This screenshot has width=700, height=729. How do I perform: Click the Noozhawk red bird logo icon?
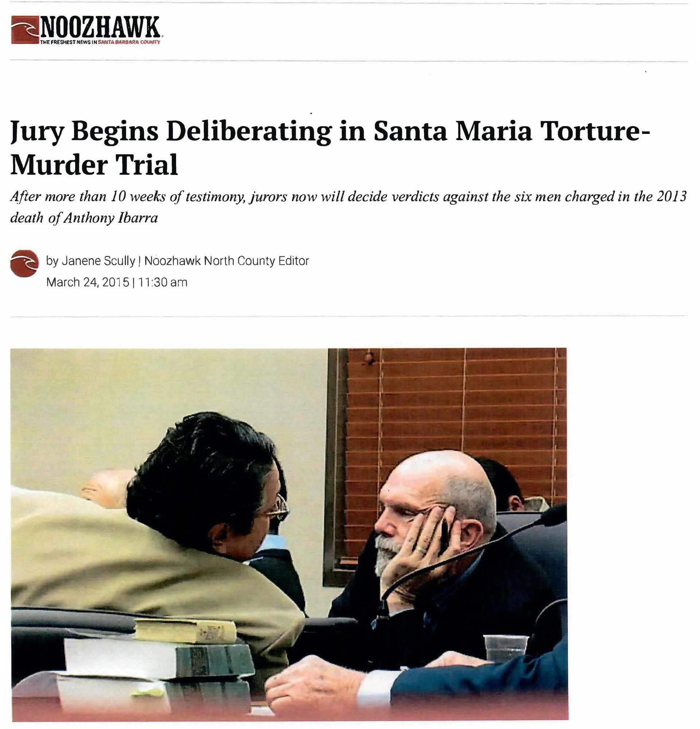pyautogui.click(x=26, y=30)
